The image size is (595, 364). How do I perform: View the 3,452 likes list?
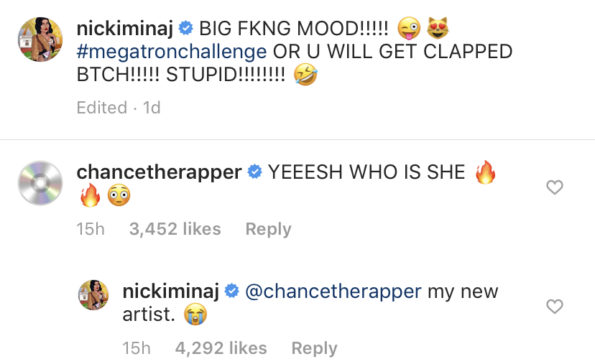tap(175, 229)
